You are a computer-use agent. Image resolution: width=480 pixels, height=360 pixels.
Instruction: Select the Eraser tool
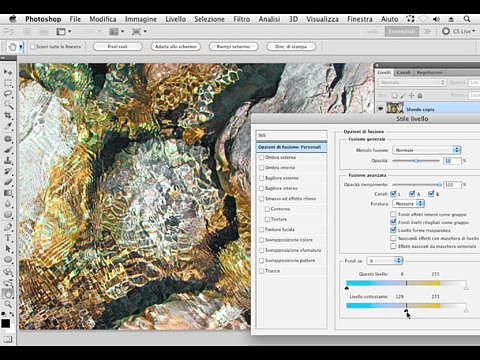click(8, 182)
